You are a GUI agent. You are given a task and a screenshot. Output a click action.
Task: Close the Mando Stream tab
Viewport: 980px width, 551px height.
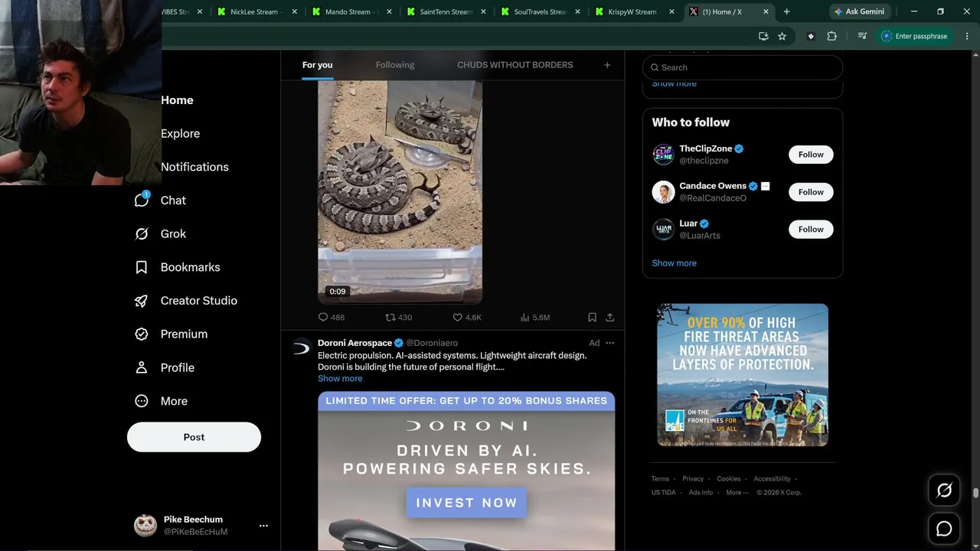coord(389,11)
